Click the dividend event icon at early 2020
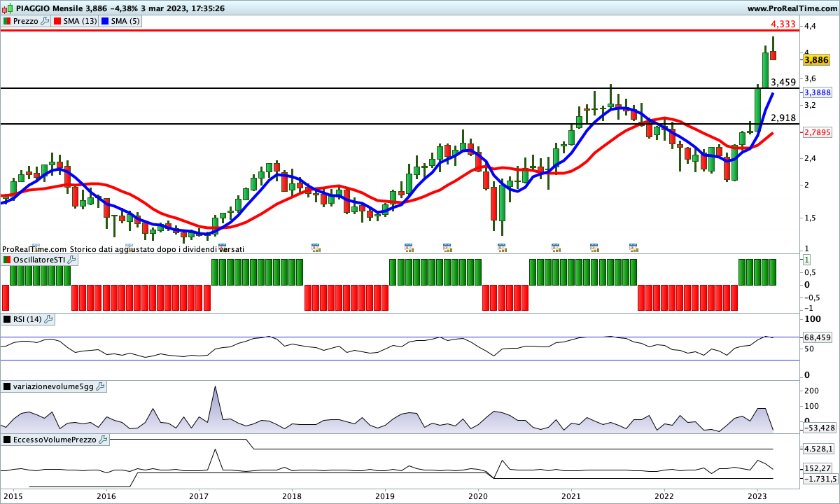This screenshot has height=504, width=840. click(502, 247)
